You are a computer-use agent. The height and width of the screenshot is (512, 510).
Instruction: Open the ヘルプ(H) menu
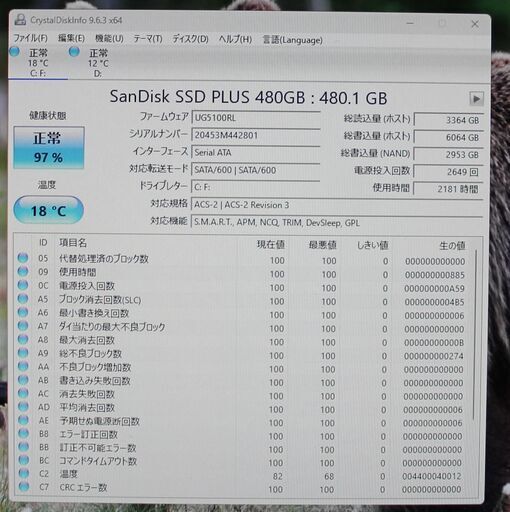click(235, 39)
